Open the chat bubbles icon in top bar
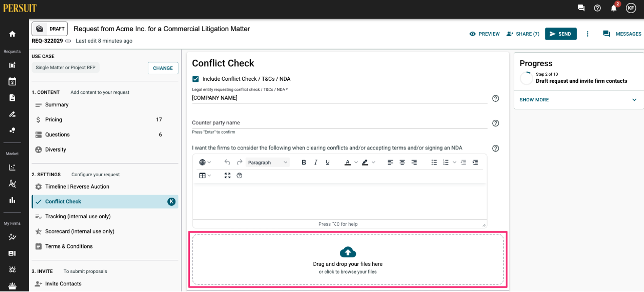Screen dimensions: 644x292 (x=581, y=8)
